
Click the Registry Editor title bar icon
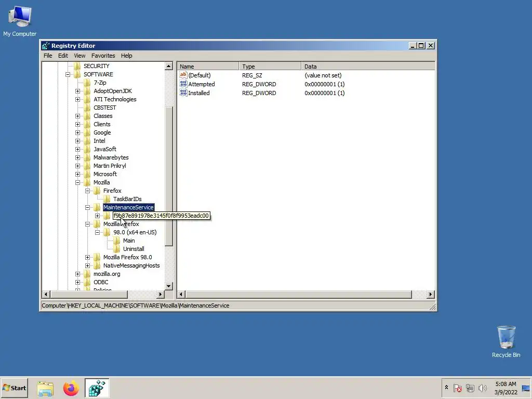46,46
